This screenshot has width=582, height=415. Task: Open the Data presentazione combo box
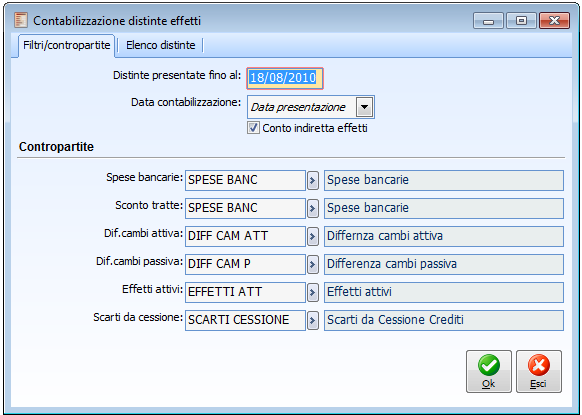coord(311,107)
